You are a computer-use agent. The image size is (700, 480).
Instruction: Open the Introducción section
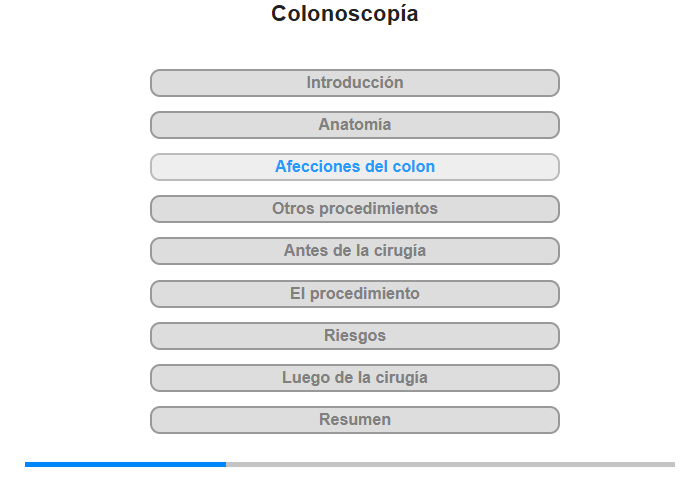tap(355, 83)
